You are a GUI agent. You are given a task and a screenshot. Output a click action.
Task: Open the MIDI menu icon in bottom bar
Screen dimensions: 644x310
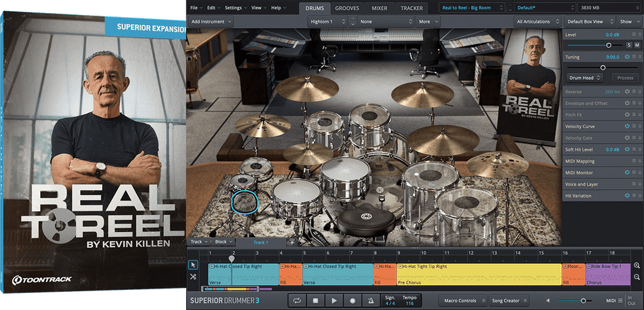[x=620, y=301]
